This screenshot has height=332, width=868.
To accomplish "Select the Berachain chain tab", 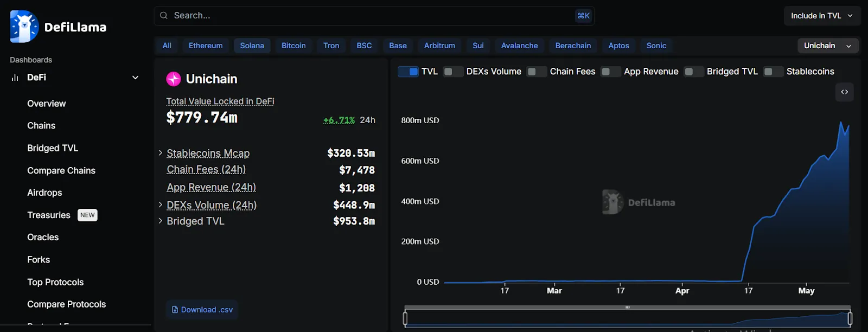I will [573, 46].
